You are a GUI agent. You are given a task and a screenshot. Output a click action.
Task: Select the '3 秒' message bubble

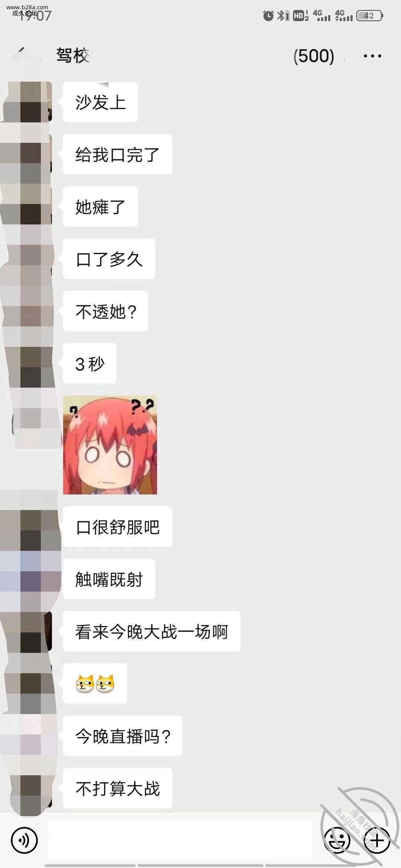pyautogui.click(x=89, y=363)
